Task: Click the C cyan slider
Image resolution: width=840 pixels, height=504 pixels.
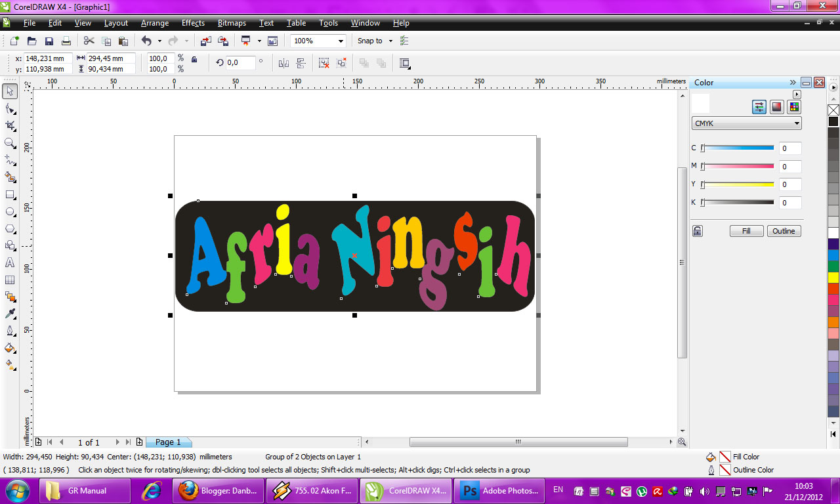Action: pyautogui.click(x=737, y=148)
